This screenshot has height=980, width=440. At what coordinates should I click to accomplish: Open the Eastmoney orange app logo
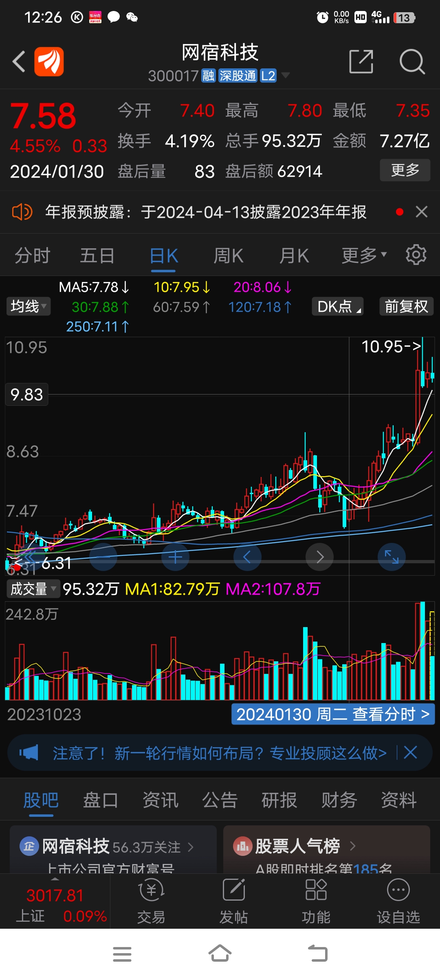(49, 61)
